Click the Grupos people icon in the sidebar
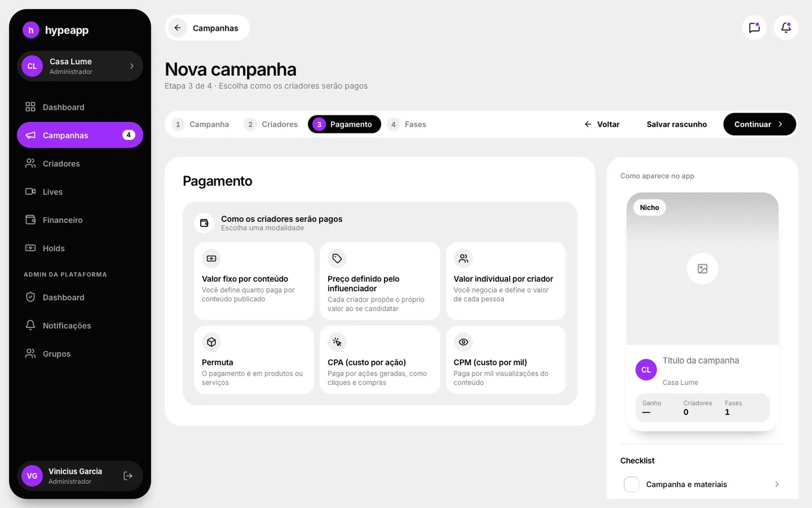The width and height of the screenshot is (812, 508). 30,354
